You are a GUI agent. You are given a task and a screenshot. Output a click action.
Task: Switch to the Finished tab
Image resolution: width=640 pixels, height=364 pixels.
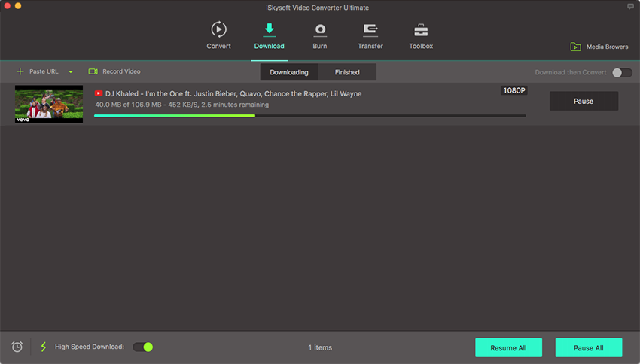347,72
